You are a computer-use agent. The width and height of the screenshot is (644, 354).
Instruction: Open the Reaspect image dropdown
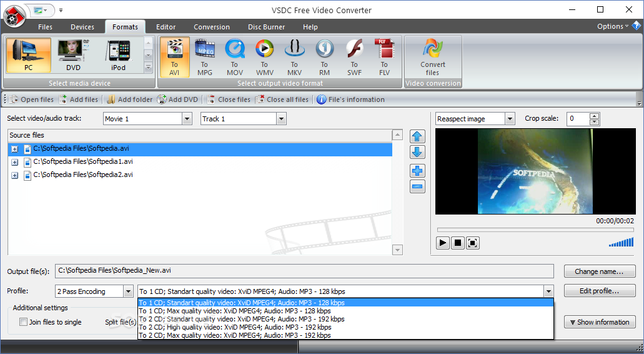510,119
